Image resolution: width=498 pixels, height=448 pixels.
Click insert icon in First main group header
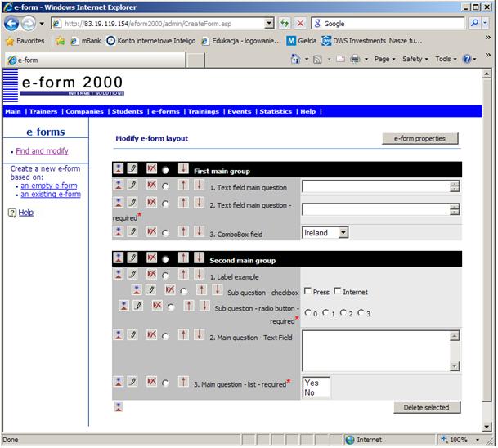[119, 168]
